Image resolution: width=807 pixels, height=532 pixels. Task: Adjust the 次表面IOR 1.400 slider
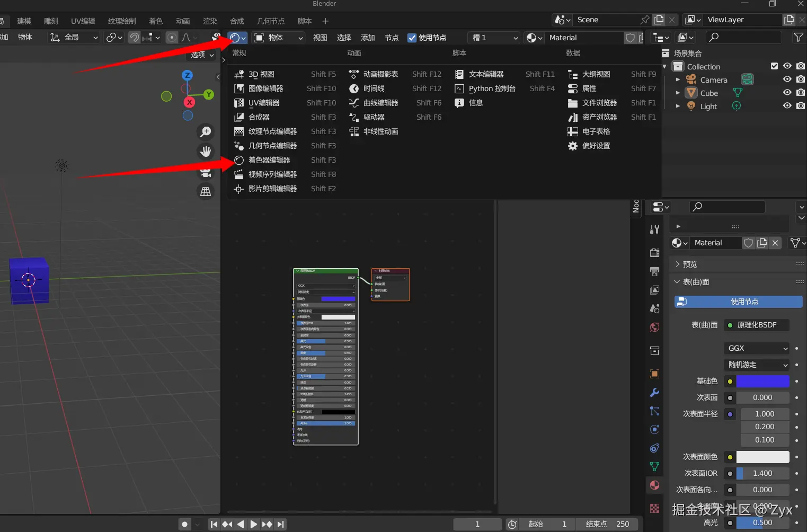[763, 473]
